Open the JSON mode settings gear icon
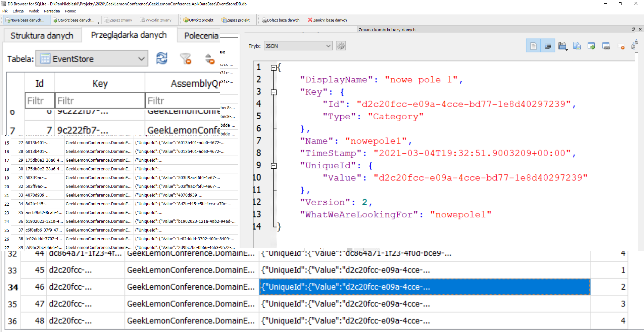 [x=341, y=46]
